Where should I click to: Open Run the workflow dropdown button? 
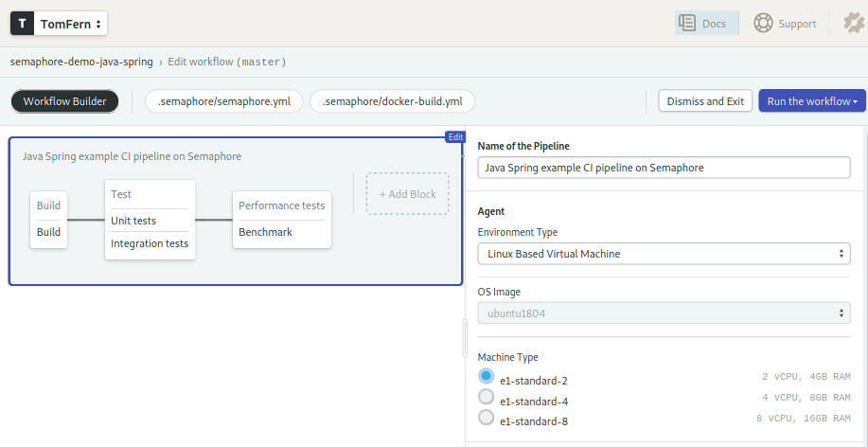click(812, 101)
